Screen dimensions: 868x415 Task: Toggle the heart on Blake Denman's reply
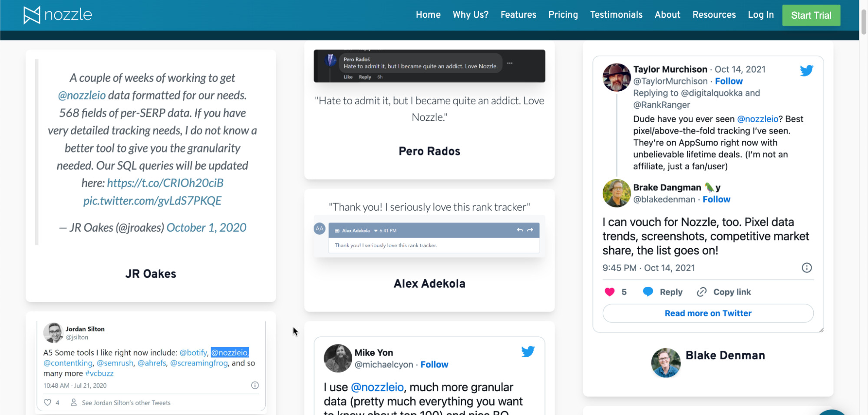(x=610, y=292)
